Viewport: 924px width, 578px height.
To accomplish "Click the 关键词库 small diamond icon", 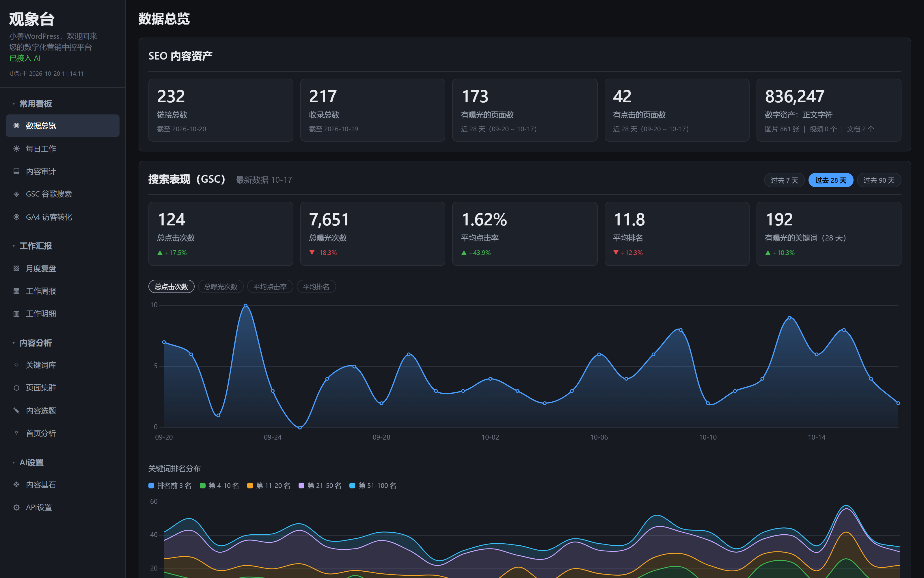I will (x=16, y=365).
